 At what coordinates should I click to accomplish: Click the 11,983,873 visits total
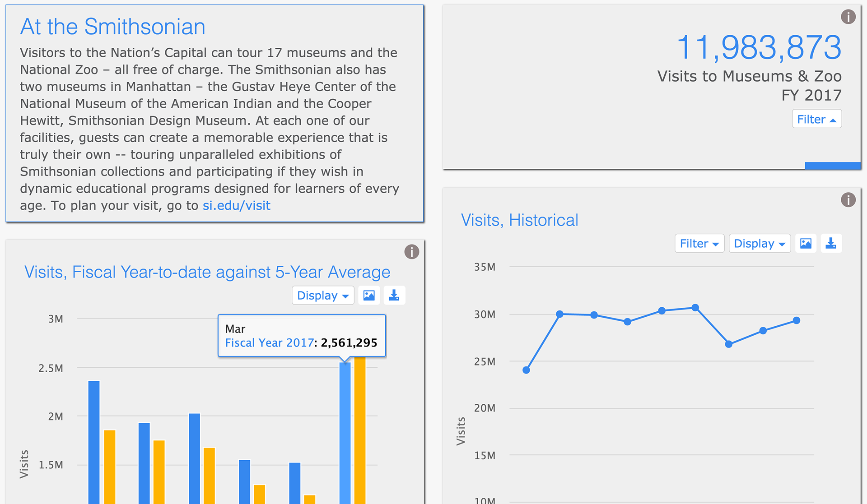pos(759,47)
